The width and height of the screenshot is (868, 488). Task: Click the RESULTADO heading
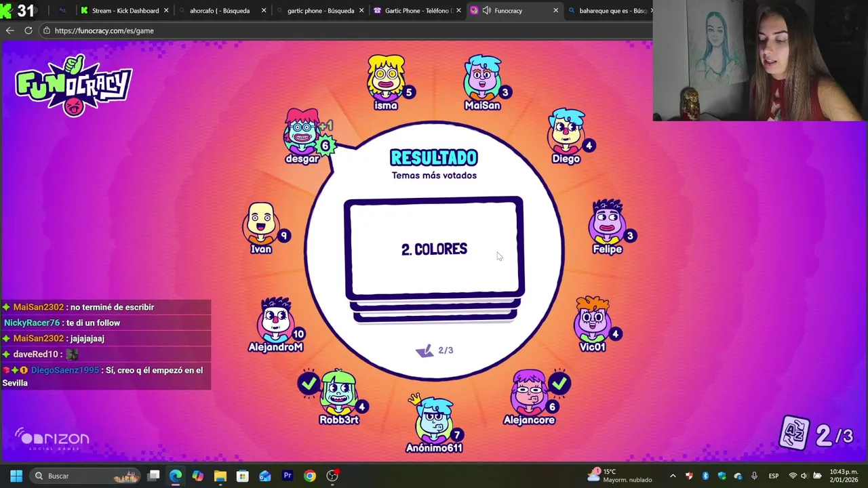[x=434, y=158]
